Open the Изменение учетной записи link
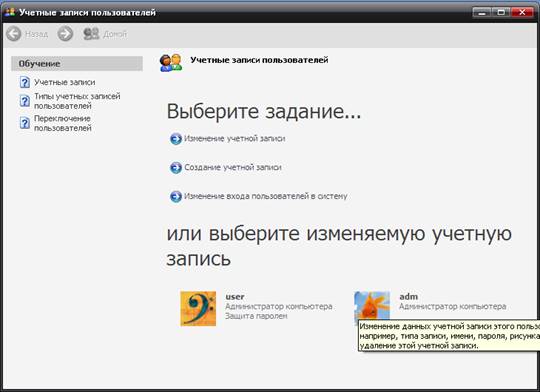540x392 pixels. pyautogui.click(x=235, y=138)
